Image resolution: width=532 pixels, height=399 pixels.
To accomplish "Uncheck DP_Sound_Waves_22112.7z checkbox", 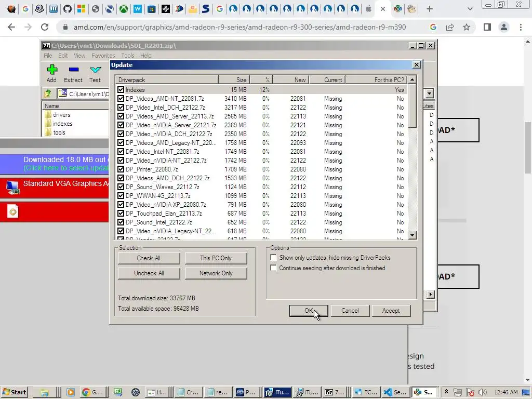I will (x=121, y=187).
